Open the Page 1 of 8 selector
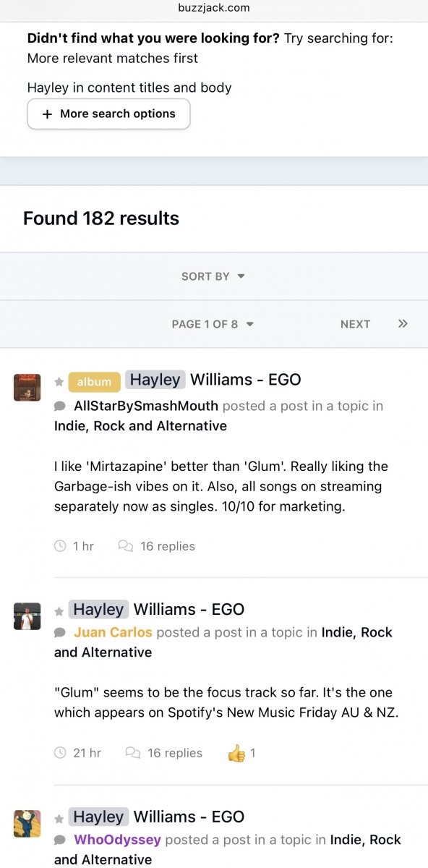The width and height of the screenshot is (428, 868). click(x=213, y=324)
